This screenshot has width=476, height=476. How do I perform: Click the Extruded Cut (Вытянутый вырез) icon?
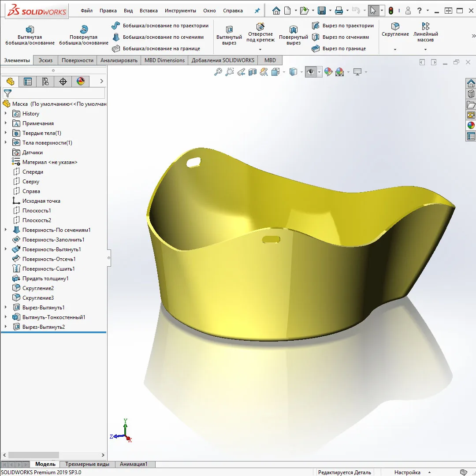click(x=229, y=30)
